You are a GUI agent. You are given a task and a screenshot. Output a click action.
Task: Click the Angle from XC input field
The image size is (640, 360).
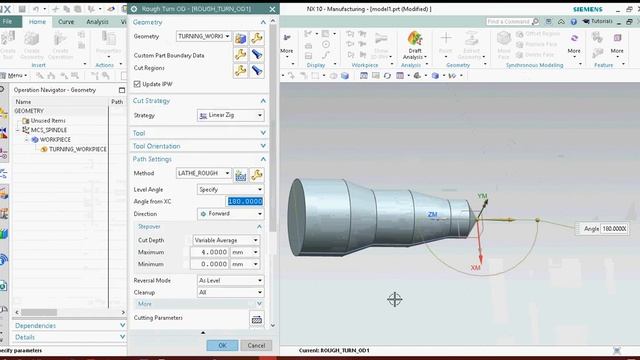pos(245,201)
